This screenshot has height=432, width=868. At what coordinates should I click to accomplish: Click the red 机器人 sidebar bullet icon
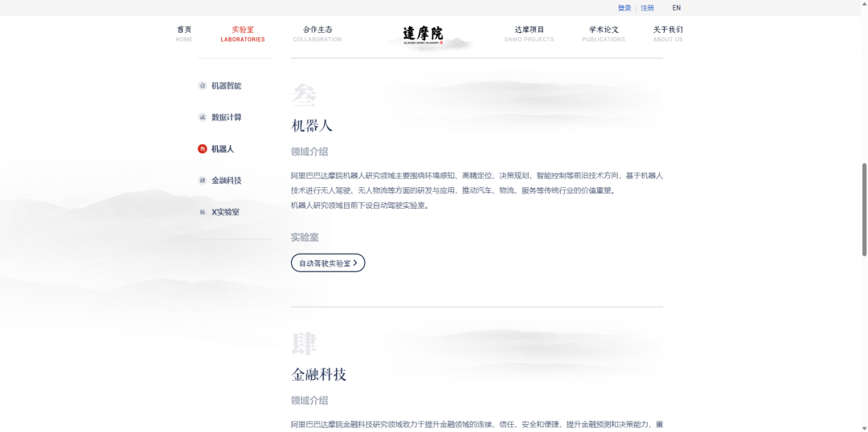pyautogui.click(x=203, y=149)
